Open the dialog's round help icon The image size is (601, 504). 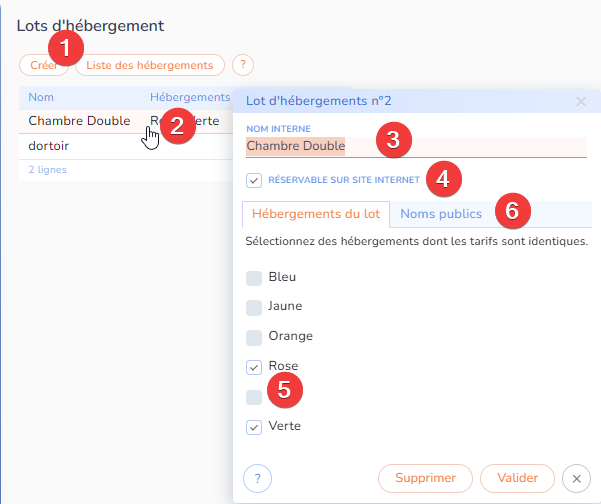pos(257,478)
